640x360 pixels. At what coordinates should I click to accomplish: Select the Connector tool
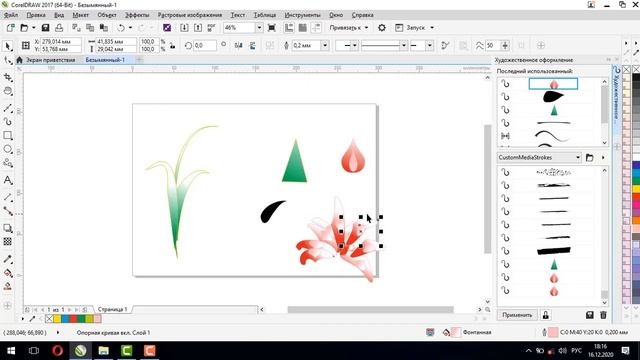[8, 211]
